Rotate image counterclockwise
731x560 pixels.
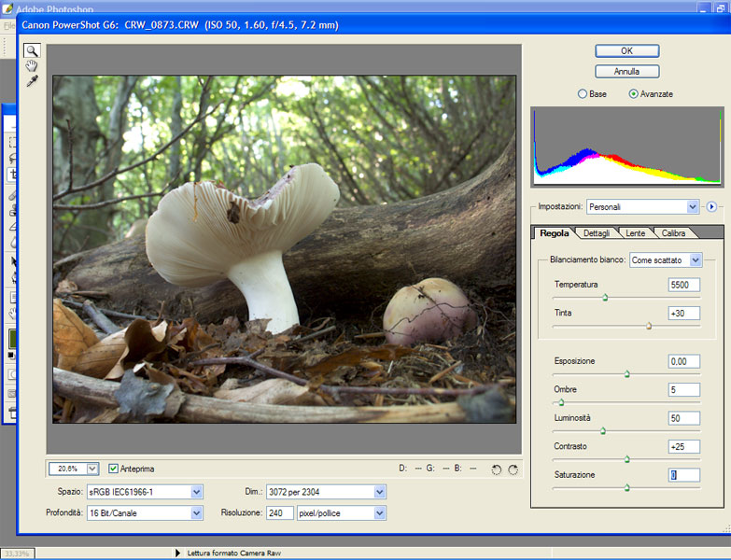(496, 469)
